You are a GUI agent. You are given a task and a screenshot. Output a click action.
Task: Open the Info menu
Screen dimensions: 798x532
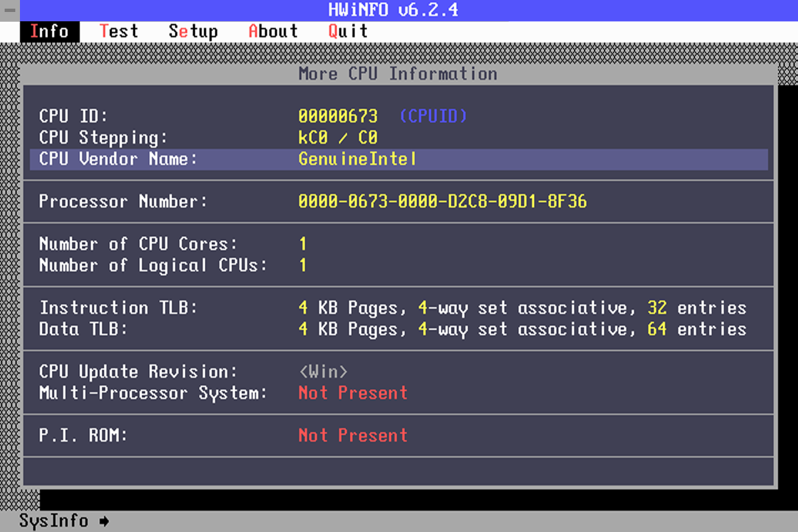[x=49, y=31]
